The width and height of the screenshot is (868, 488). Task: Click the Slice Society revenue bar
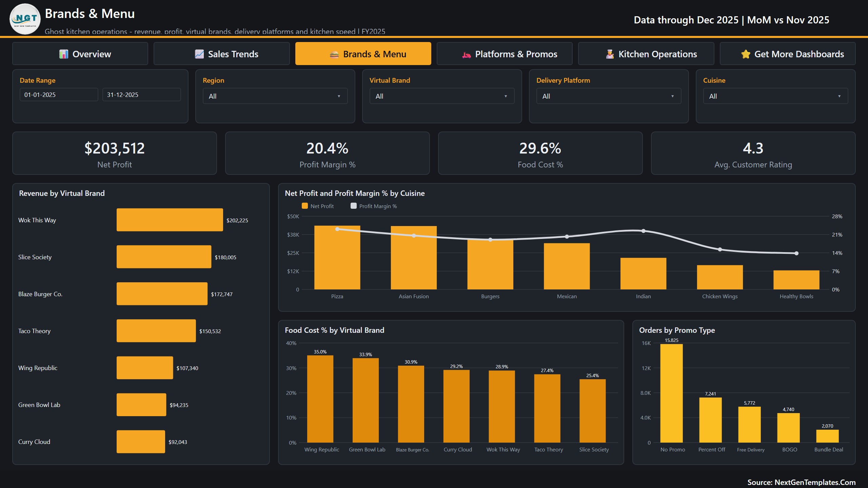[164, 257]
